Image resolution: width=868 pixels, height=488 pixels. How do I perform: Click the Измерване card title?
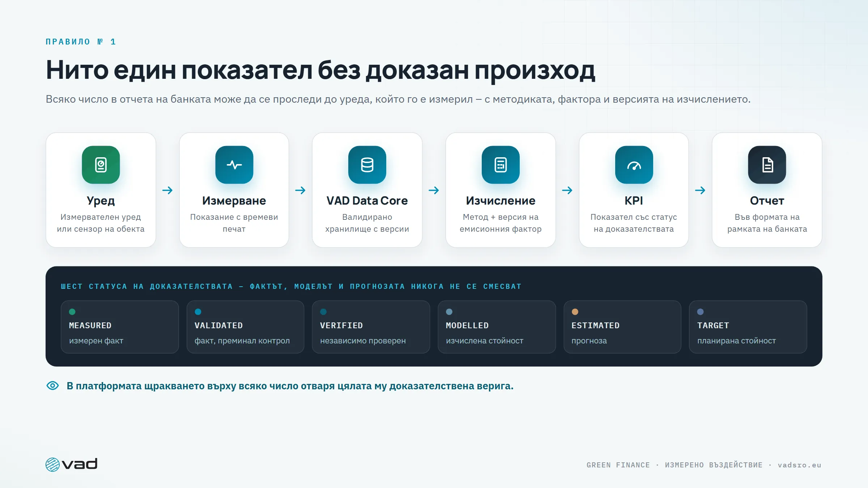[234, 201]
